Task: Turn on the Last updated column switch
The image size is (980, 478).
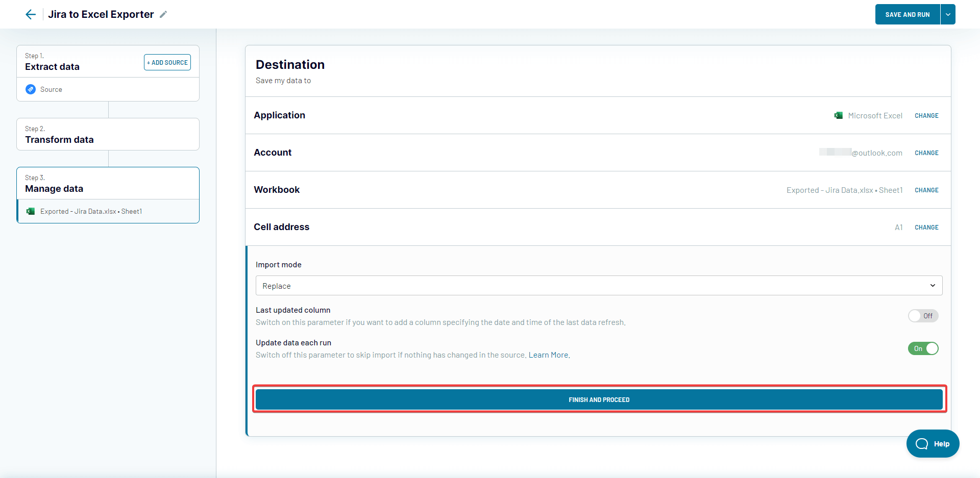Action: (923, 316)
